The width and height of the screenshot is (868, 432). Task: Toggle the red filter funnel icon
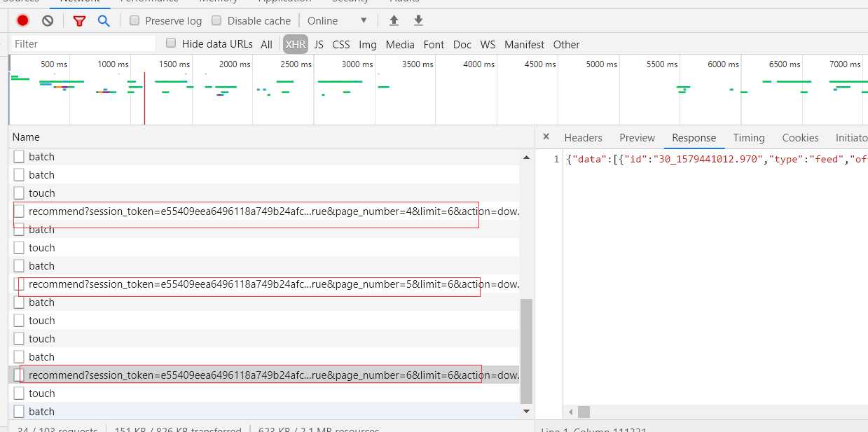coord(79,21)
